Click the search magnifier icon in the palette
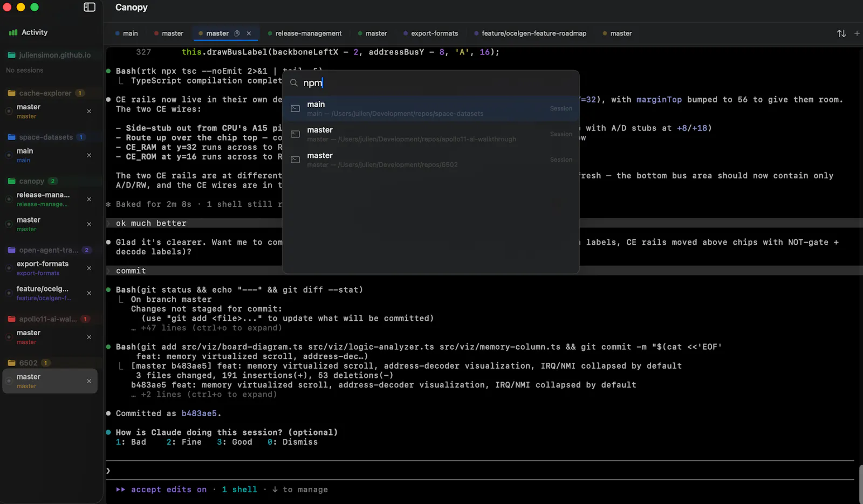863x504 pixels. (x=294, y=83)
